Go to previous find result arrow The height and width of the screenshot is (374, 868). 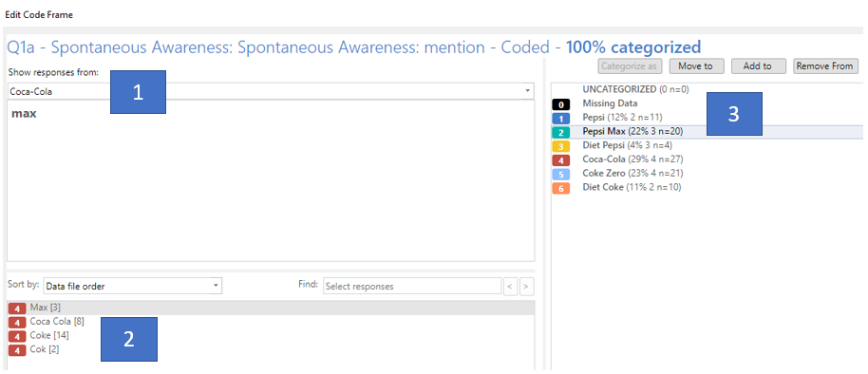click(510, 287)
